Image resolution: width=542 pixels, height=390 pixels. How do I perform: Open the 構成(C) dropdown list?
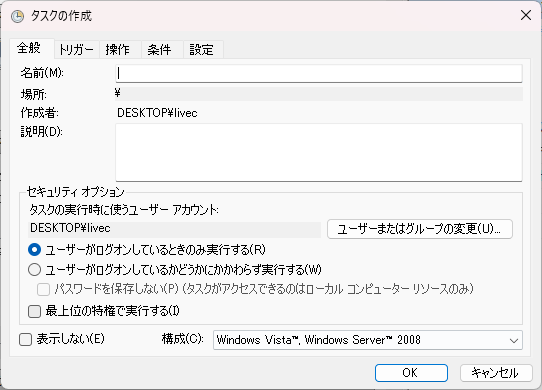click(x=367, y=340)
